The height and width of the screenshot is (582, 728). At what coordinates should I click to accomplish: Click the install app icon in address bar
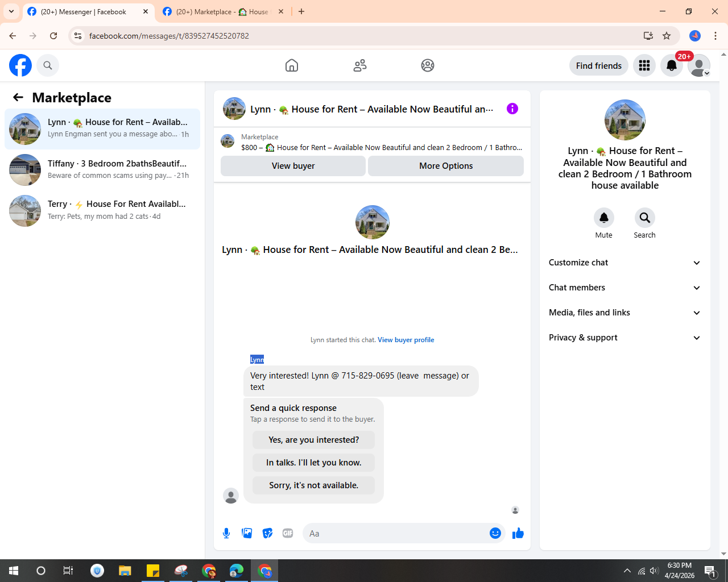click(x=648, y=36)
